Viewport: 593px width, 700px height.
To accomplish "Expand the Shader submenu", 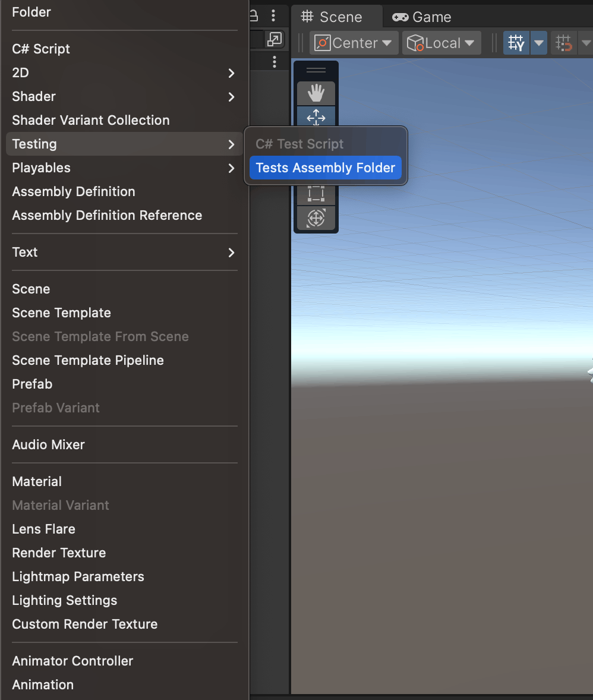I will click(x=125, y=96).
